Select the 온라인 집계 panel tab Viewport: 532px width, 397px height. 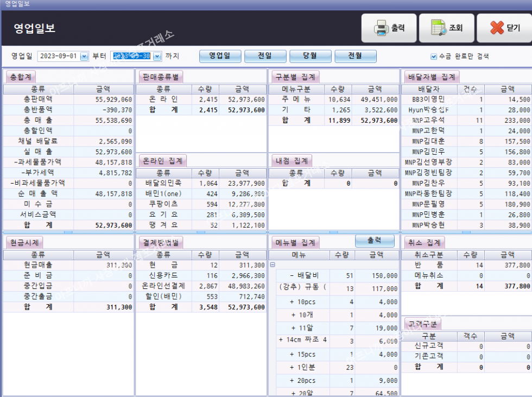point(163,160)
